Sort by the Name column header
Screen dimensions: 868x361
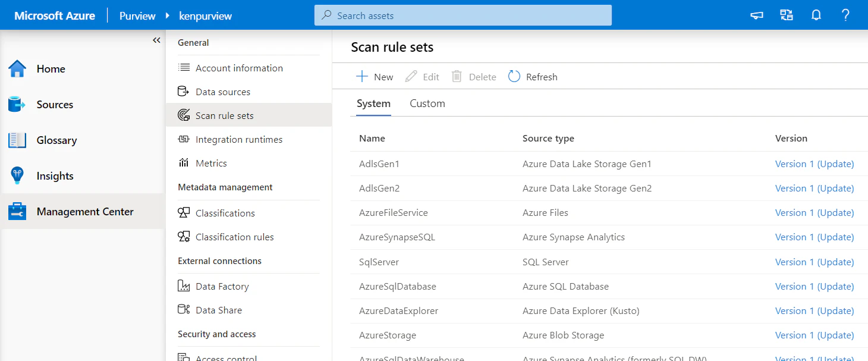[372, 138]
